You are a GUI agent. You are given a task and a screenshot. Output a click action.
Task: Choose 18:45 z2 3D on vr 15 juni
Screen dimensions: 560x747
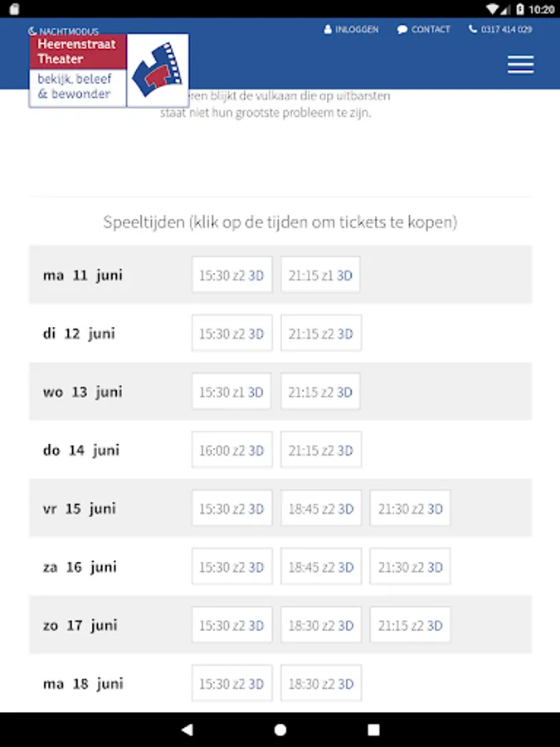(x=321, y=508)
